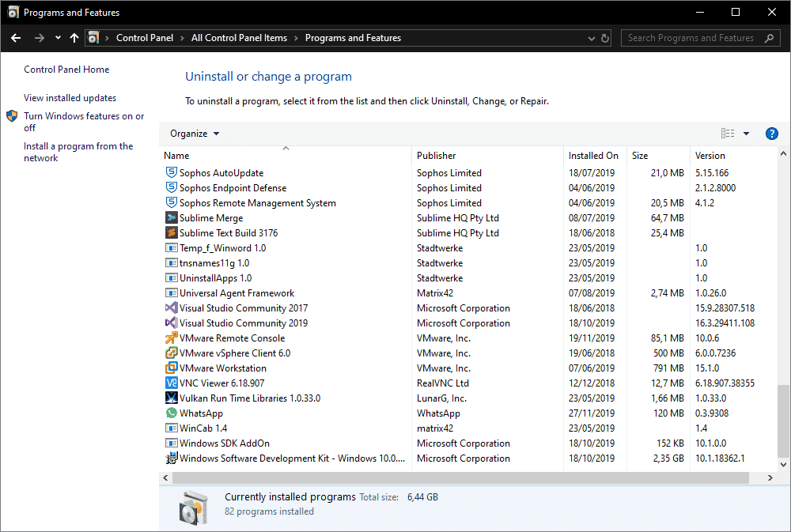Open the View installed updates link
The image size is (791, 532).
(x=70, y=98)
